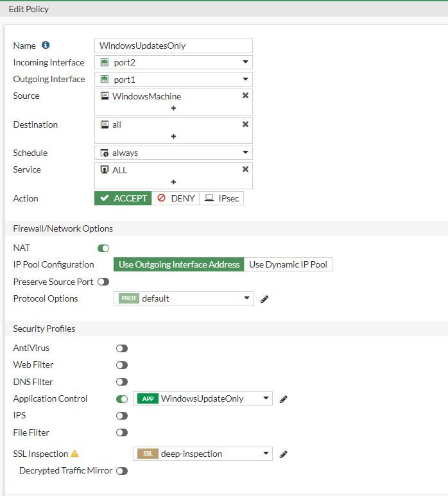Edit the Protocol Options profile pencil
Viewport: 448px width, 496px height.
[x=264, y=299]
